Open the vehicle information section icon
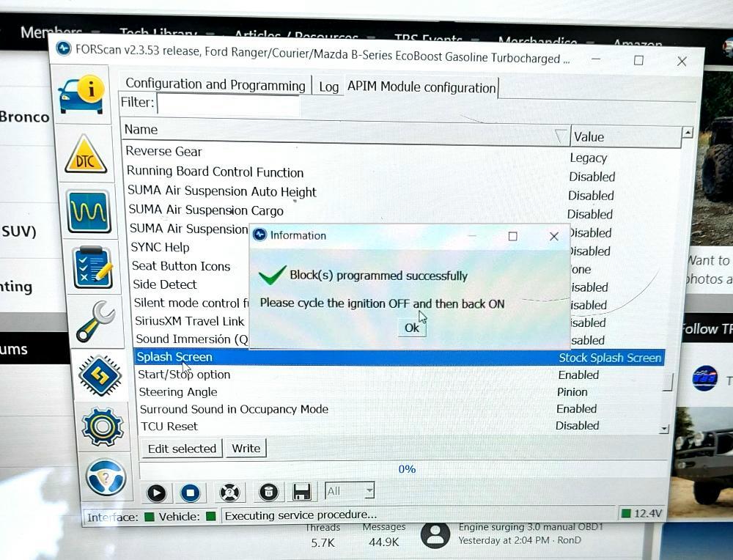The height and width of the screenshot is (560, 733). [x=82, y=94]
